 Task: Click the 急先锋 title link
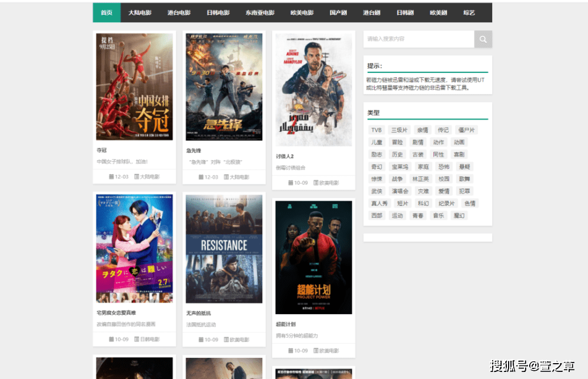pyautogui.click(x=193, y=151)
